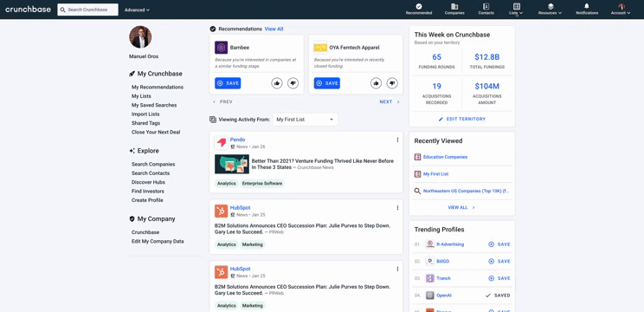
Task: Open My Recommendations in sidebar
Action: point(158,88)
